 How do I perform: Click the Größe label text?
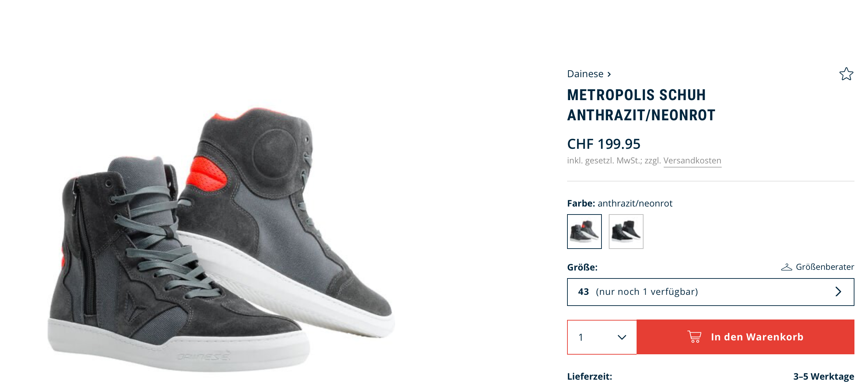582,267
